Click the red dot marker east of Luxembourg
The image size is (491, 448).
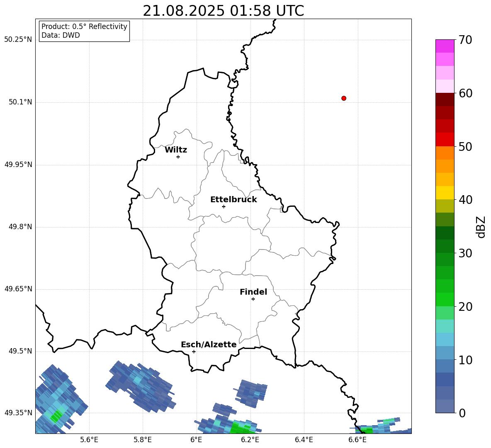[x=344, y=98]
